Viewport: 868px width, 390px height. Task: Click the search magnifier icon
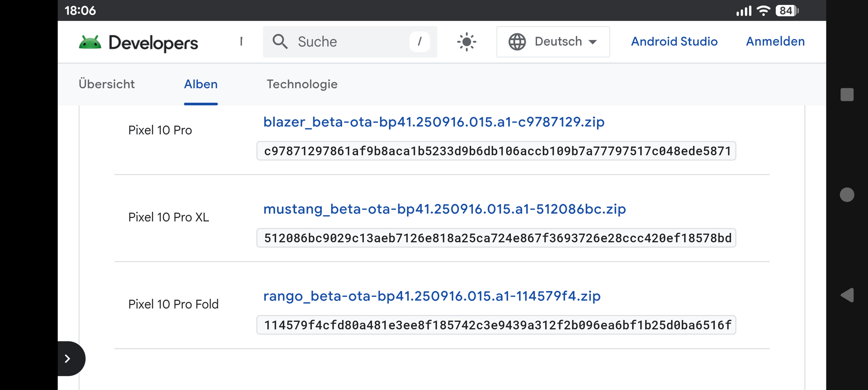pyautogui.click(x=280, y=42)
